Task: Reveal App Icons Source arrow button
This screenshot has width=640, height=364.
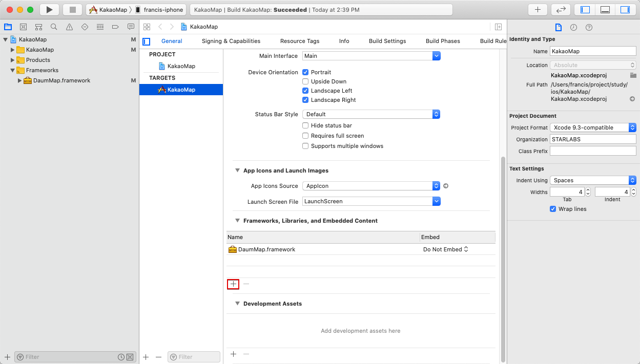Action: (x=446, y=186)
